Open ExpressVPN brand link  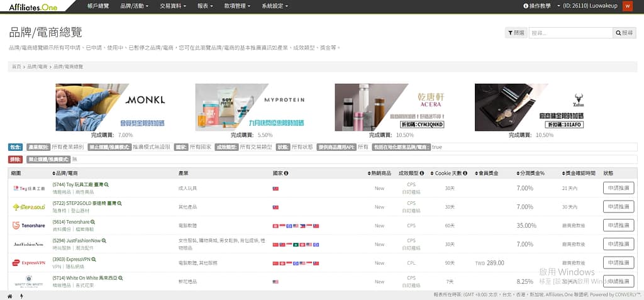[x=72, y=260]
